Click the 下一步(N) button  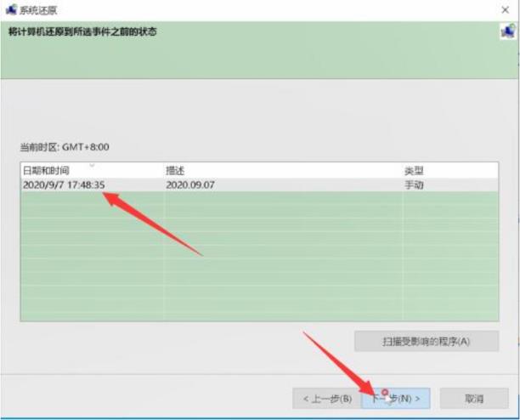coord(396,398)
